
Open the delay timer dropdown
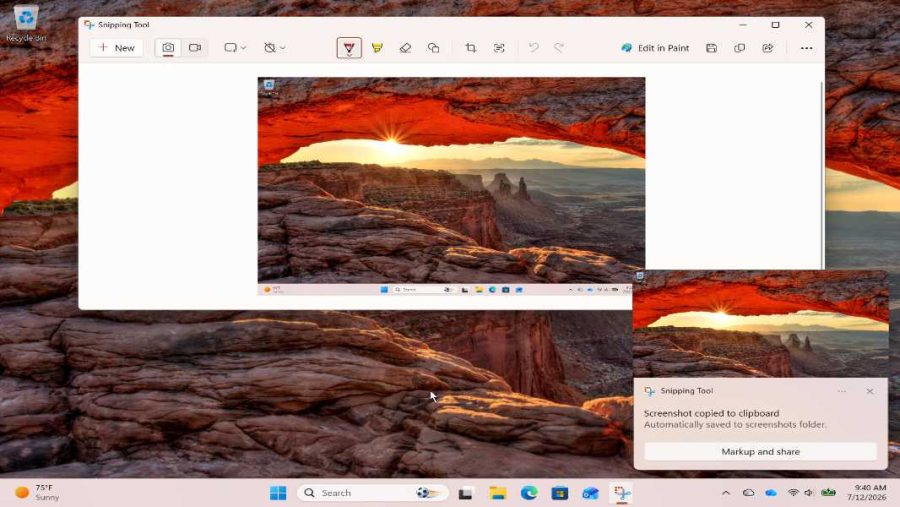pyautogui.click(x=274, y=48)
